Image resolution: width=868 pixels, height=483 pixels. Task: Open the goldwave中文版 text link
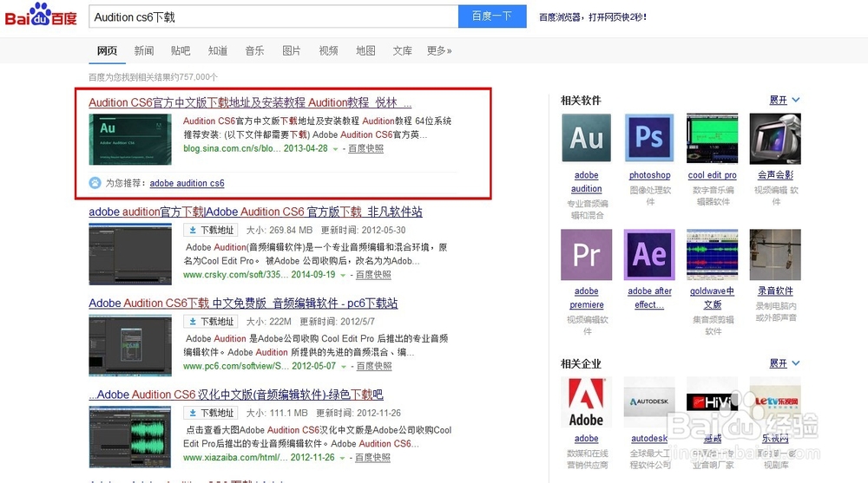pos(712,297)
